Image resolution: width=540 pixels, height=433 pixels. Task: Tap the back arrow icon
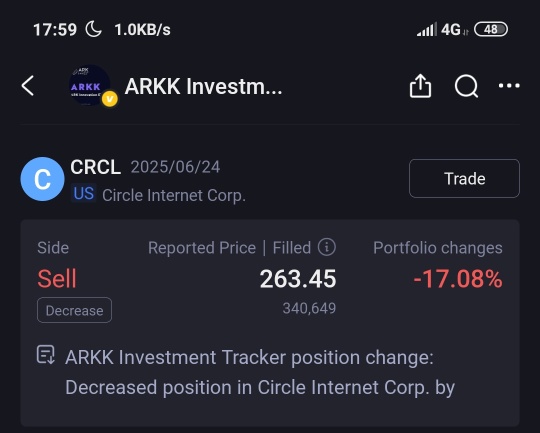(28, 85)
